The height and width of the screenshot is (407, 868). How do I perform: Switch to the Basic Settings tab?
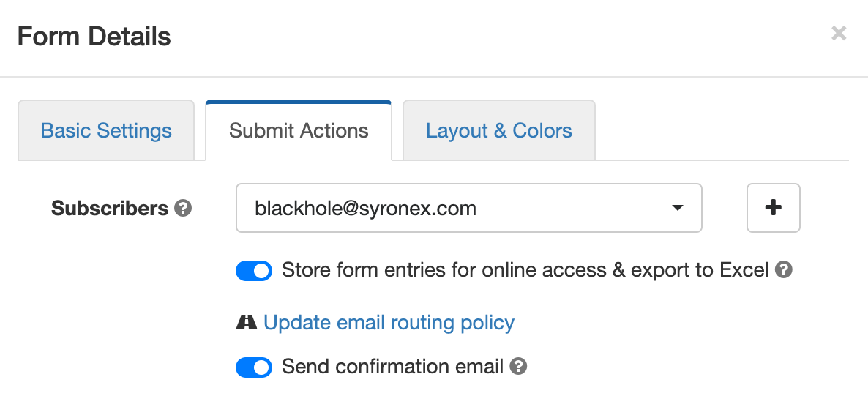[106, 131]
